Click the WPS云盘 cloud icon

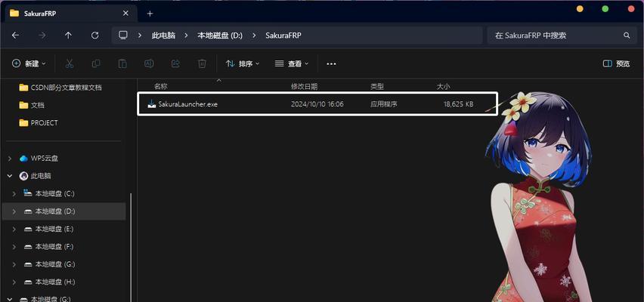tap(24, 159)
